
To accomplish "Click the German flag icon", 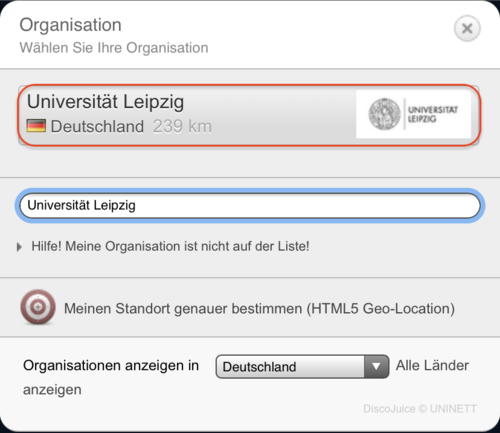I will 36,126.
